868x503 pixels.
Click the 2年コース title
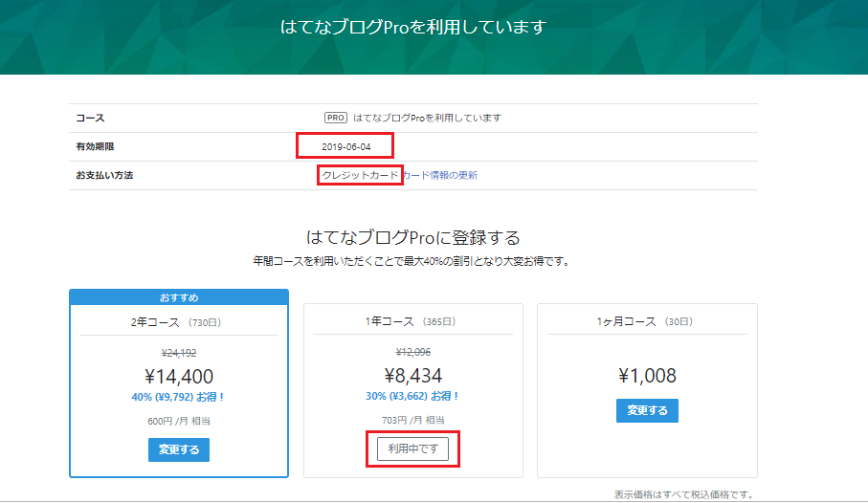(x=156, y=322)
